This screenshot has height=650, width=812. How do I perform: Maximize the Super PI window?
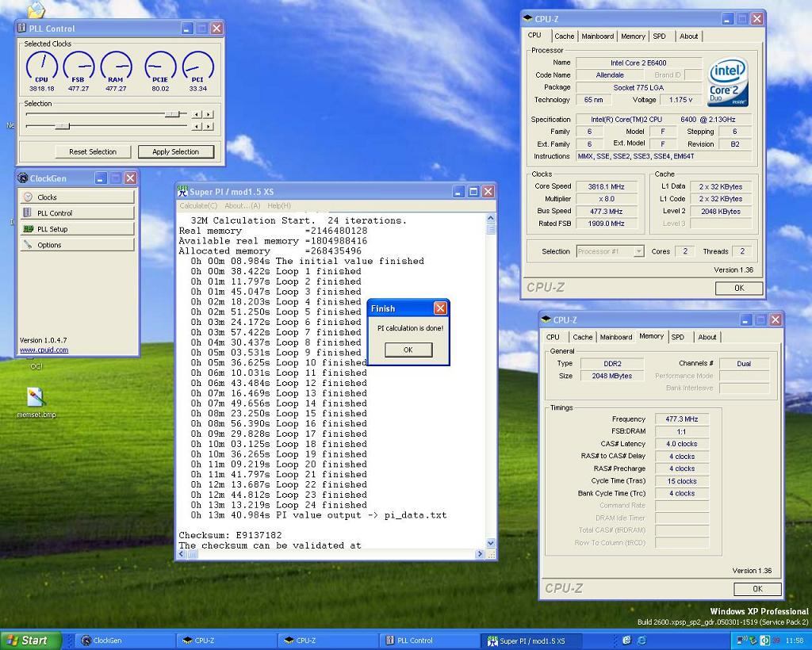[x=473, y=192]
